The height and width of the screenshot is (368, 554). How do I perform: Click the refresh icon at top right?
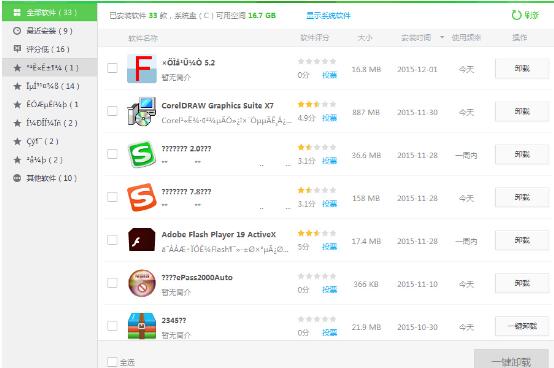(516, 15)
